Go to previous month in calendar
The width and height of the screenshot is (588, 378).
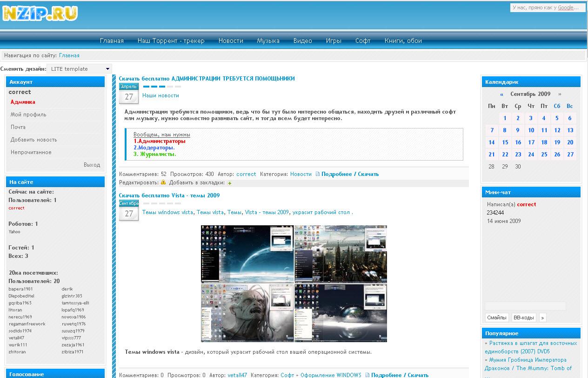[x=502, y=94]
